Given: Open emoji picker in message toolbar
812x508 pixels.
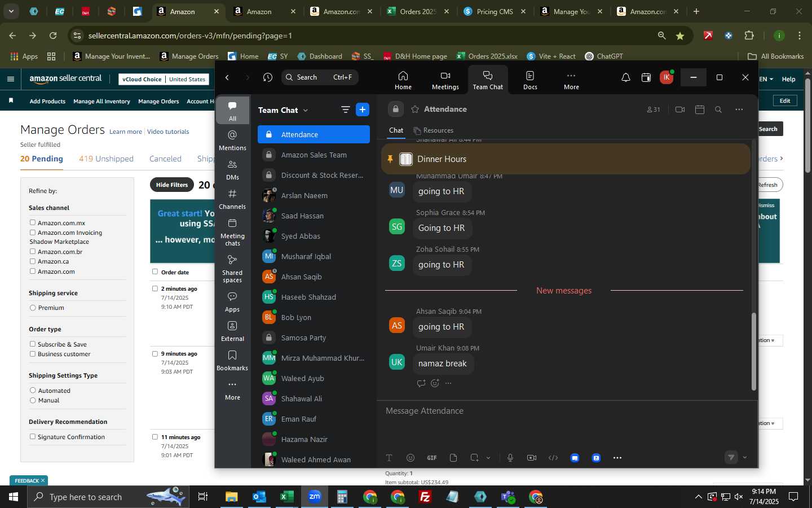Looking at the screenshot, I should tap(411, 458).
